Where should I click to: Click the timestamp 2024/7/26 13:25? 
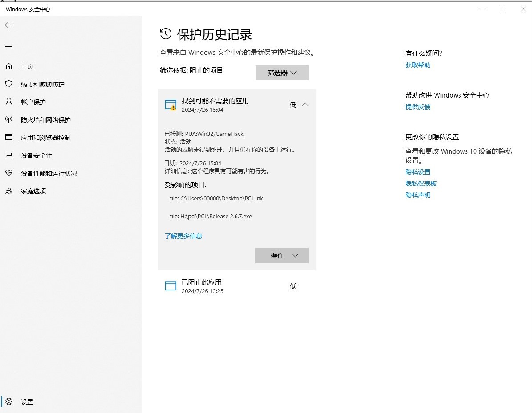(x=203, y=291)
